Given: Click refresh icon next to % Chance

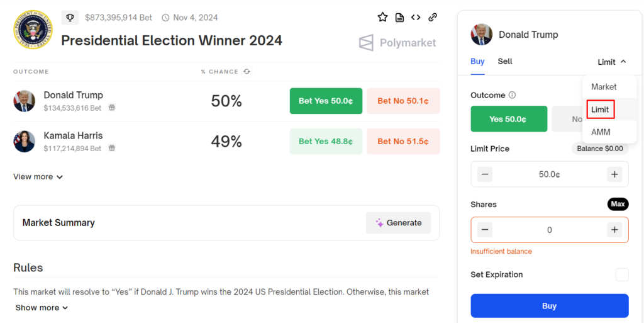Looking at the screenshot, I should [x=247, y=72].
